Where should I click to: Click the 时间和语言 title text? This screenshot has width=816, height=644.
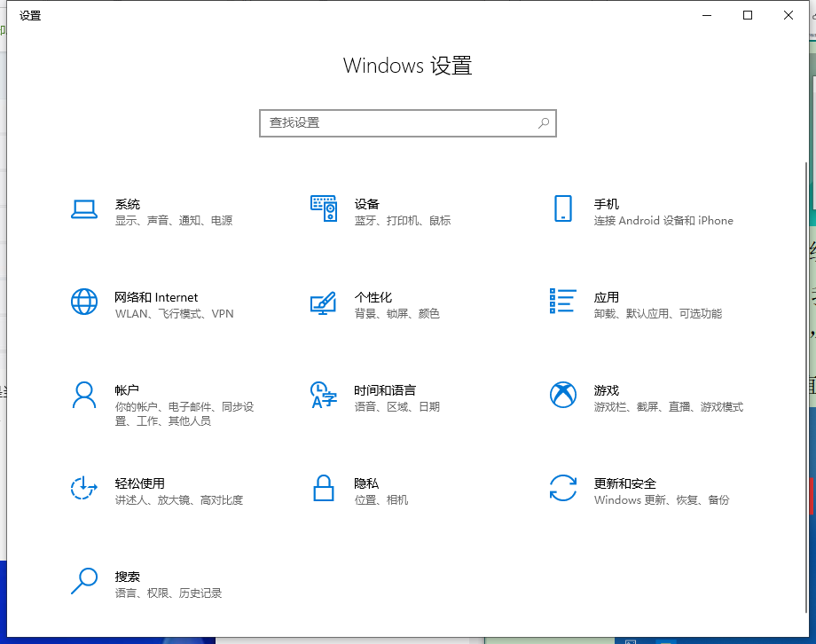click(385, 390)
